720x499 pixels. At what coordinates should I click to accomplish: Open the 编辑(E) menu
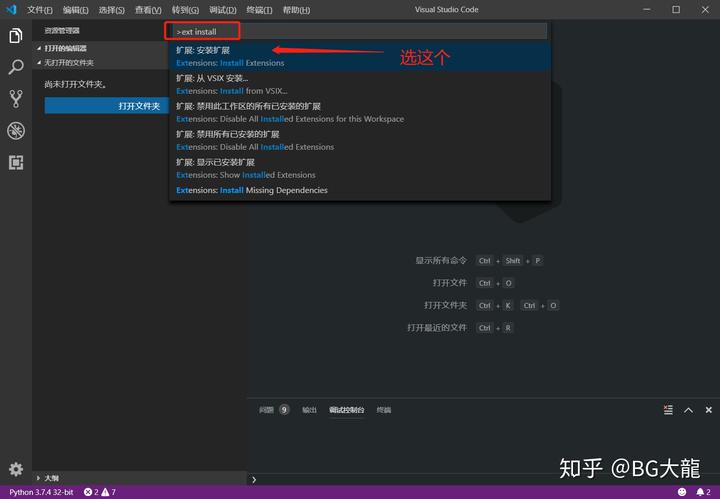(75, 10)
